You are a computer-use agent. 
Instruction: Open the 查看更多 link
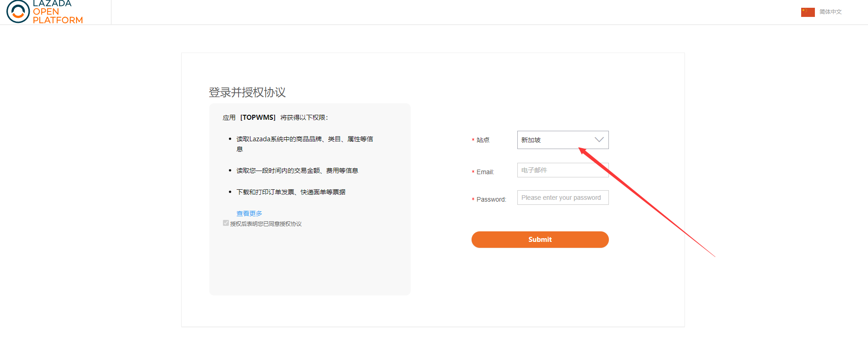(x=249, y=214)
